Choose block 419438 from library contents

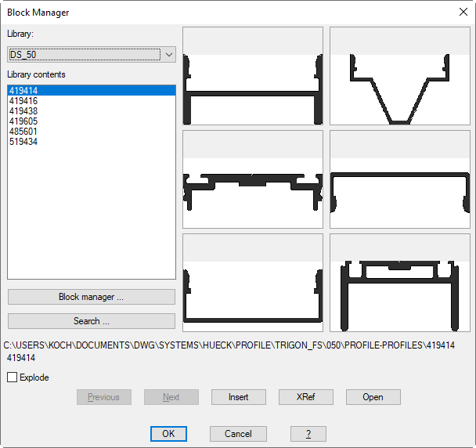(23, 111)
